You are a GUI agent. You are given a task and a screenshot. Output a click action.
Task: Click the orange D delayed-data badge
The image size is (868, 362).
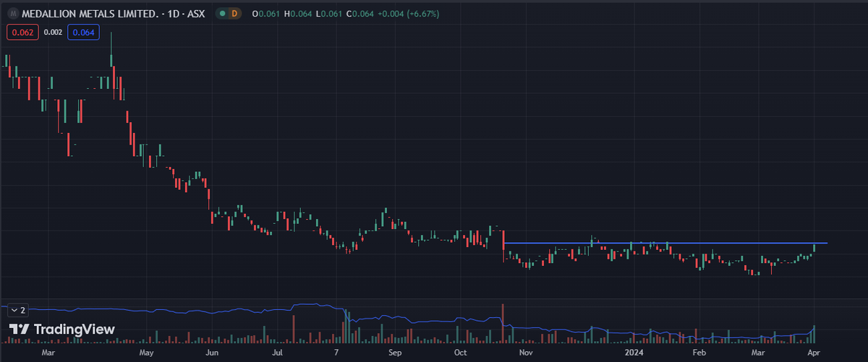[235, 14]
